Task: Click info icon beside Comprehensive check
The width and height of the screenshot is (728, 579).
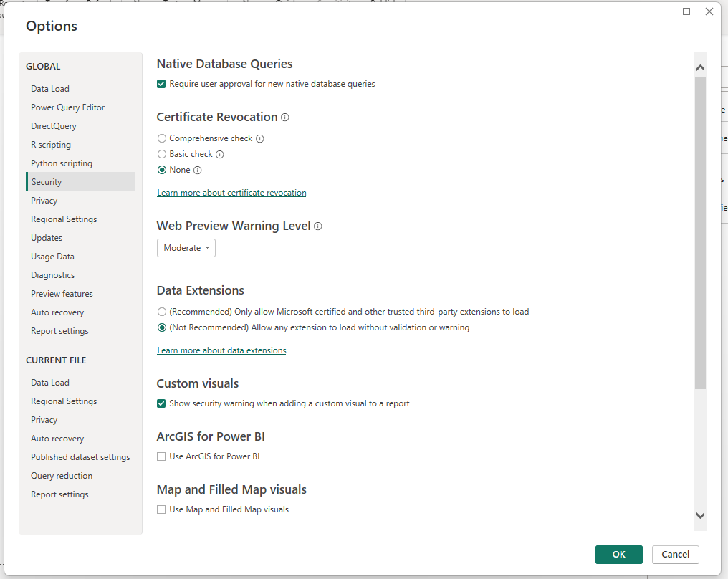Action: [x=260, y=138]
